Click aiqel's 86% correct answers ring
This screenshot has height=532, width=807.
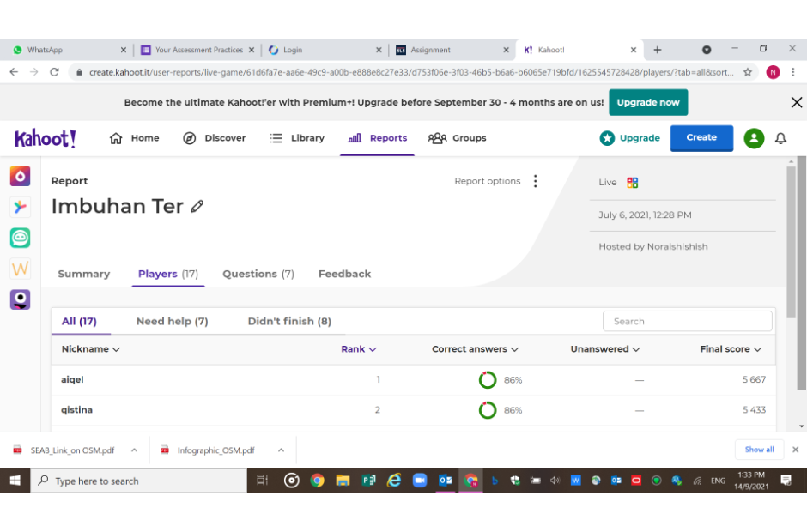click(x=488, y=380)
